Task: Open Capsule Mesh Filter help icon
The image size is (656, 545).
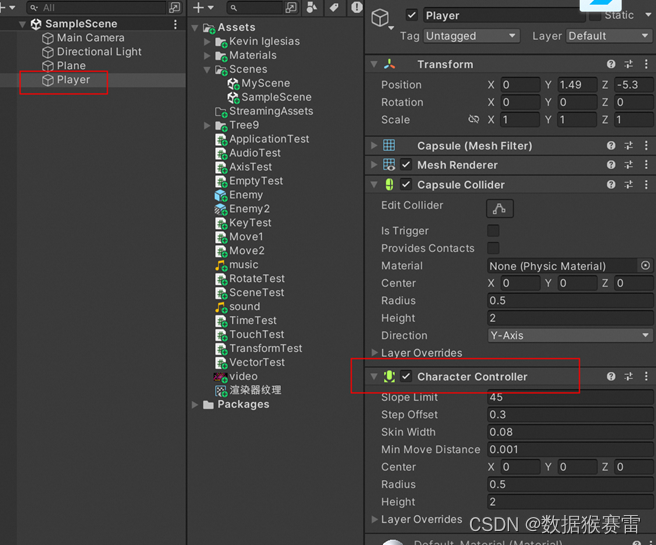Action: [611, 146]
